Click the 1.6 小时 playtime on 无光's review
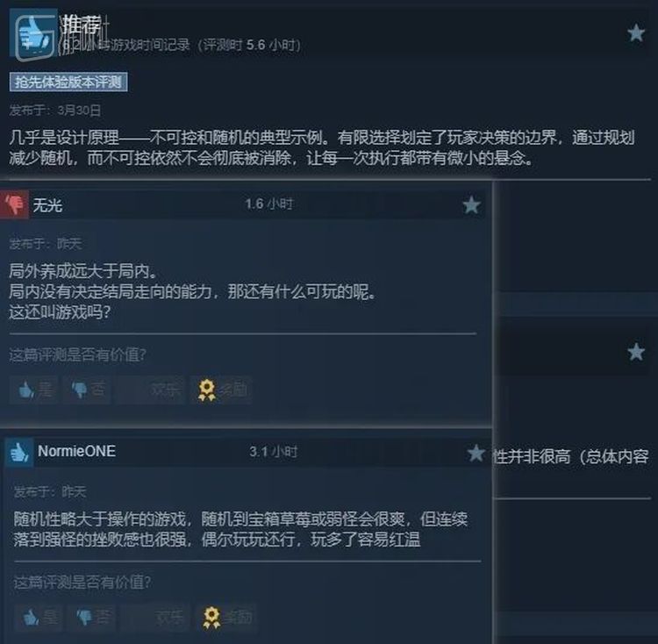658x644 pixels. [269, 204]
